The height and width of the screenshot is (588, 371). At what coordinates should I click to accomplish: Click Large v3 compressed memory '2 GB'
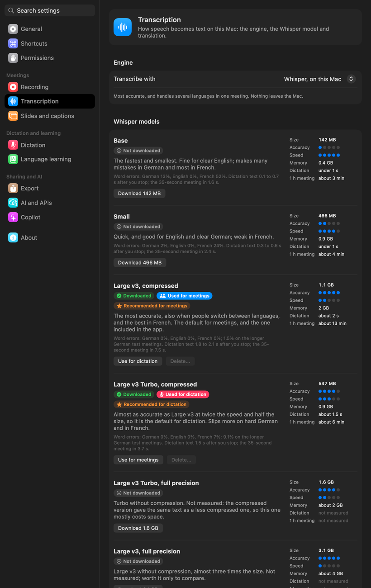click(x=323, y=308)
